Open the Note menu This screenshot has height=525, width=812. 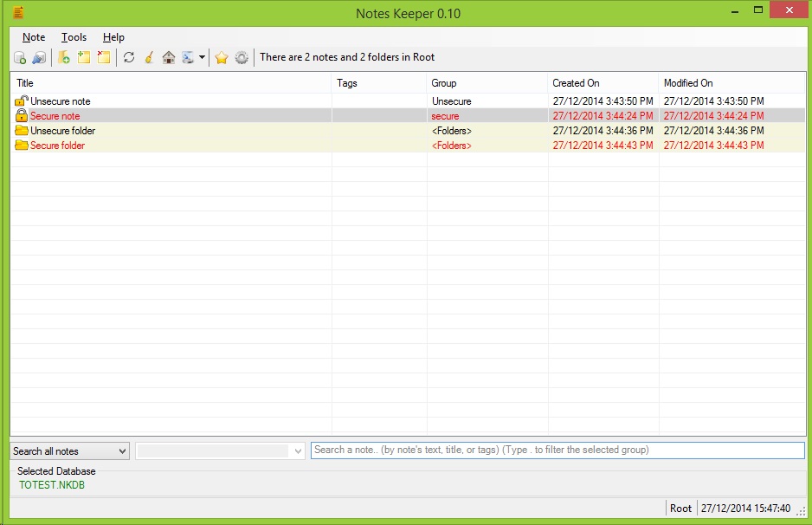point(34,37)
